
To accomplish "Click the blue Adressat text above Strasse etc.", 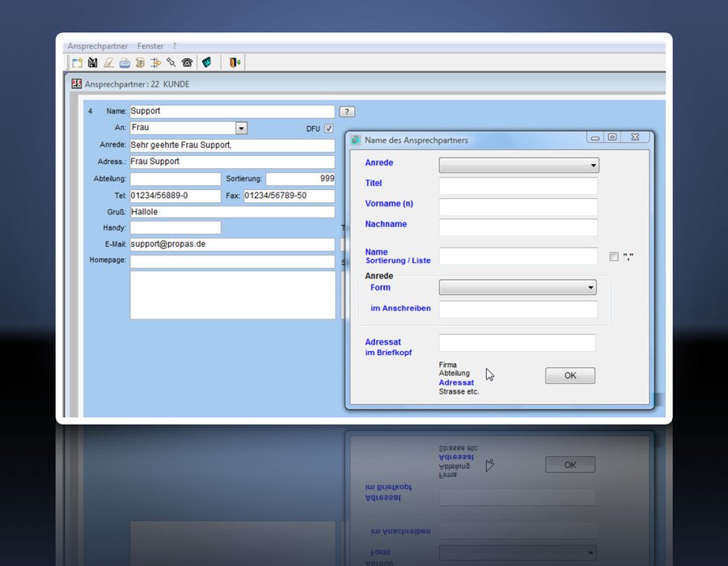I will [456, 382].
